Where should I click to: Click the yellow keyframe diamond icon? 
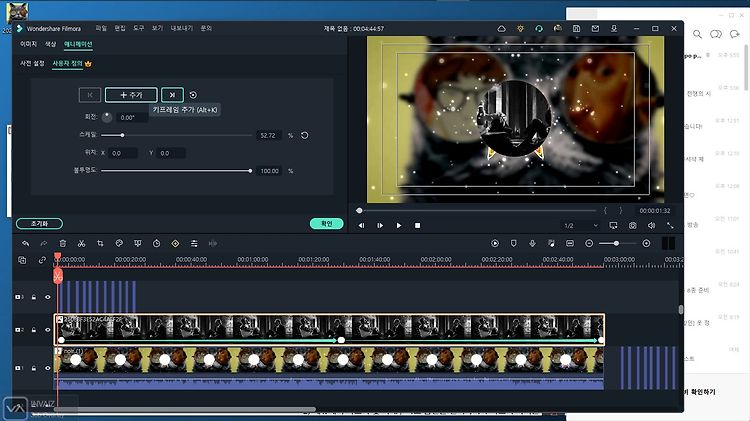coord(176,244)
